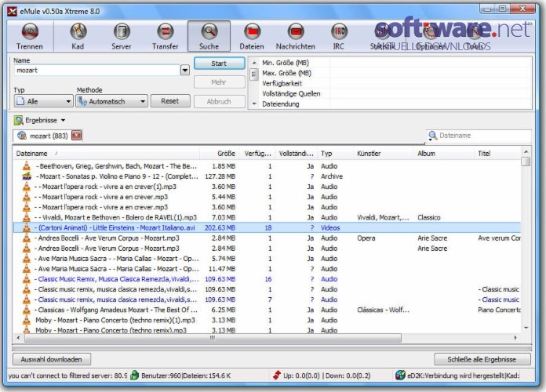Click the VLC icon of Beethoven, Grieg row

click(x=27, y=166)
